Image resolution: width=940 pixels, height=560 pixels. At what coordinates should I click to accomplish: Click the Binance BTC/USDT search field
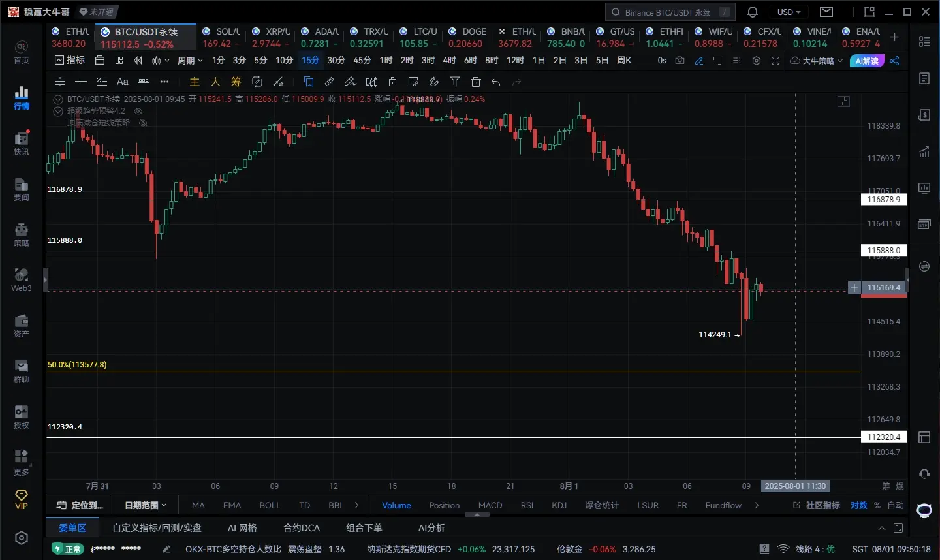click(670, 12)
